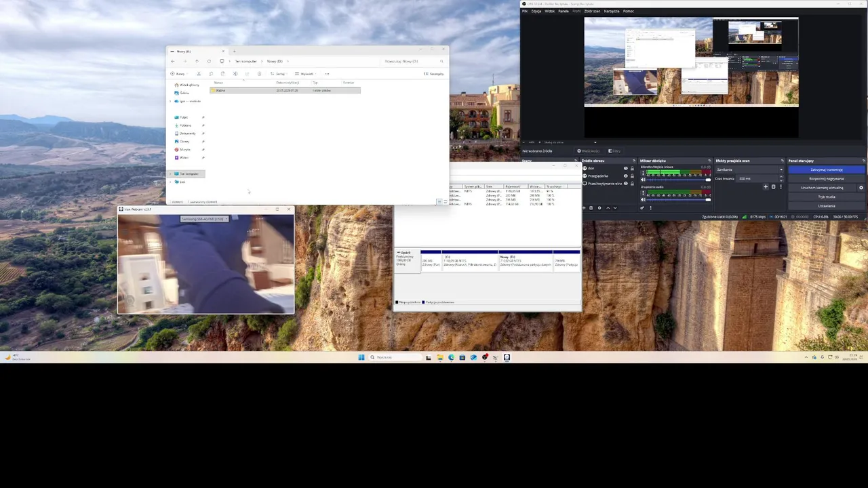
Task: Add a new tab in File Explorer
Action: (234, 52)
